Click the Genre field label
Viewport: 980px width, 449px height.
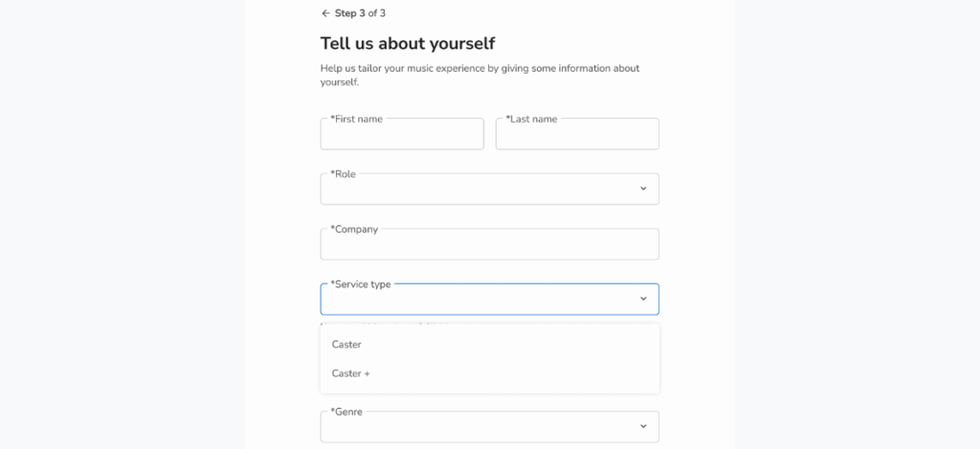click(346, 412)
